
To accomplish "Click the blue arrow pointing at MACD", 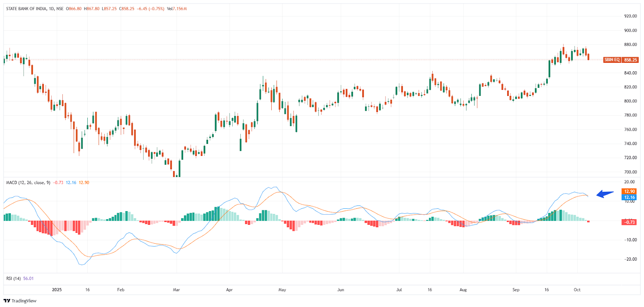I will click(605, 194).
